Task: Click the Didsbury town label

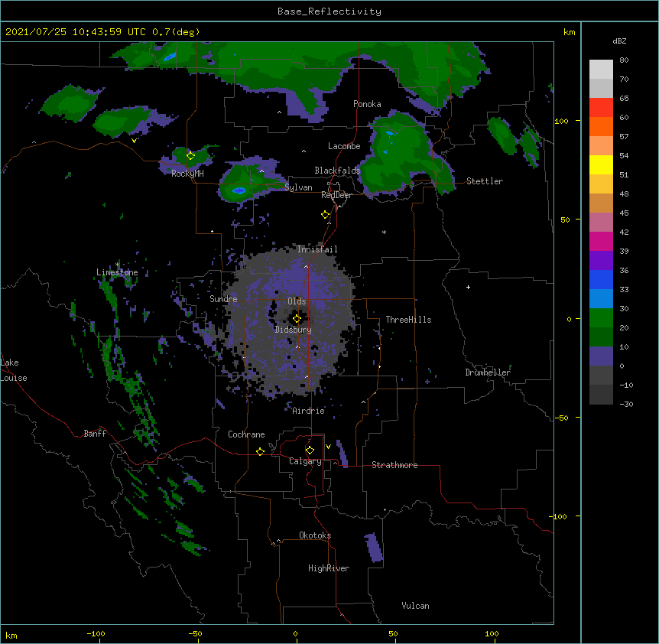Action: (293, 330)
